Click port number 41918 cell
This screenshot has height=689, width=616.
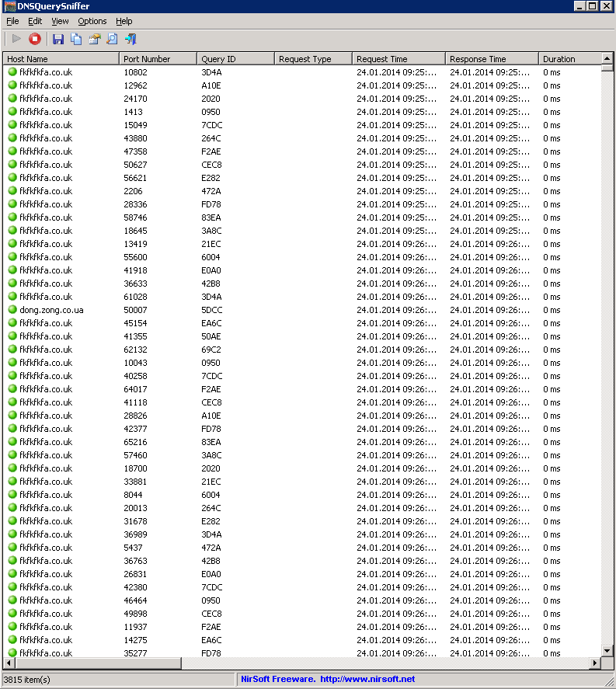[135, 270]
